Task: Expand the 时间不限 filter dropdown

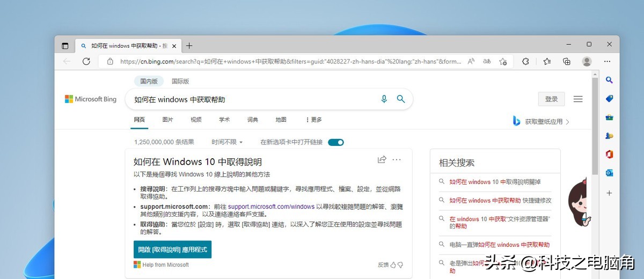Action: 227,142
